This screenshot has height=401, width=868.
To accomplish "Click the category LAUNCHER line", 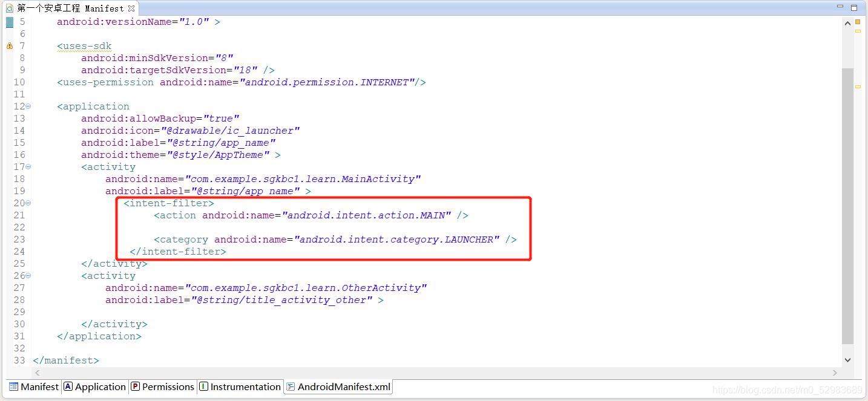I will tap(335, 240).
